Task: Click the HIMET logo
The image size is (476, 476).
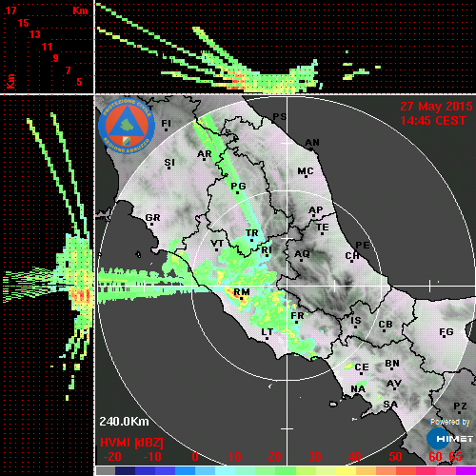Action: 450,439
